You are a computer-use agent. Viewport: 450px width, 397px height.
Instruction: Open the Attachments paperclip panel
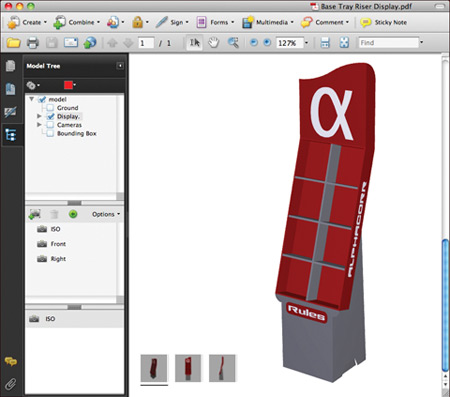point(11,384)
